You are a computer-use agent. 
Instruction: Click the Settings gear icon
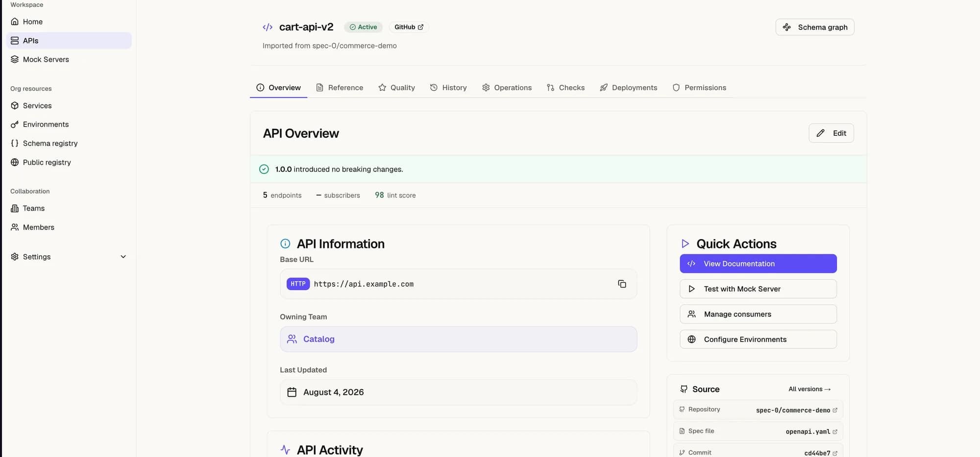coord(15,257)
